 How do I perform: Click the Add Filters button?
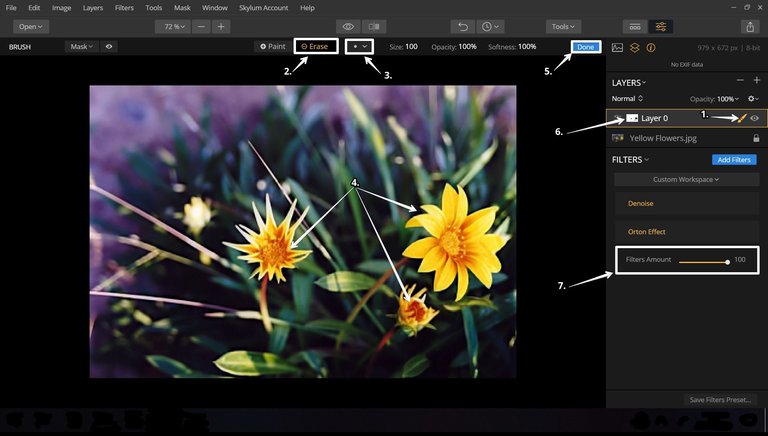(734, 160)
